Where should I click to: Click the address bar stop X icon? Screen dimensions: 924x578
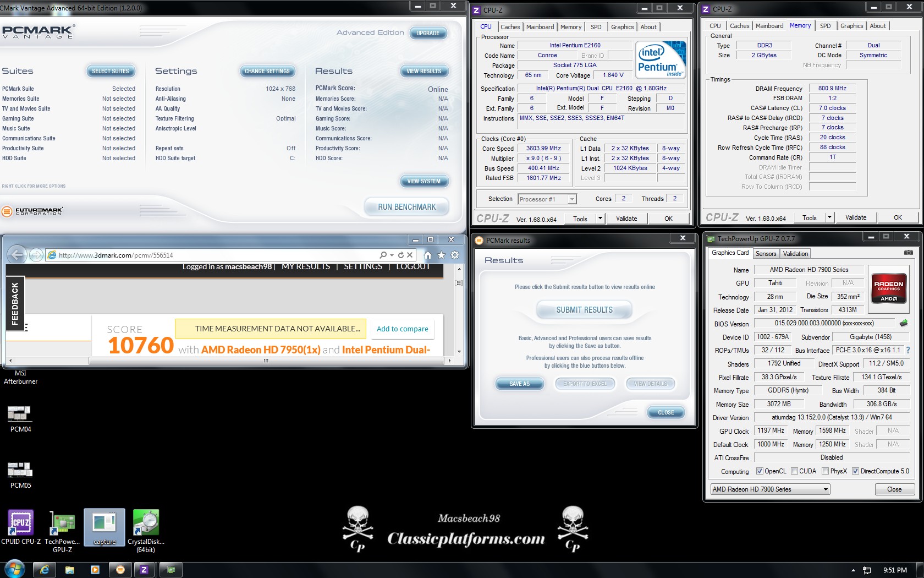(x=410, y=255)
